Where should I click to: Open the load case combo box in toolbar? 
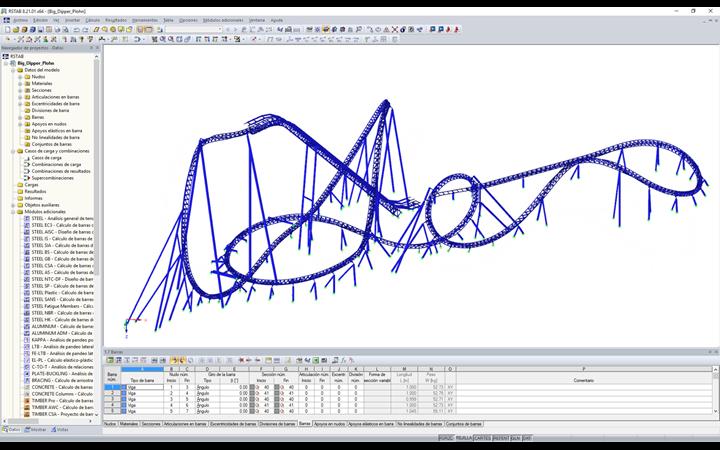(194, 29)
